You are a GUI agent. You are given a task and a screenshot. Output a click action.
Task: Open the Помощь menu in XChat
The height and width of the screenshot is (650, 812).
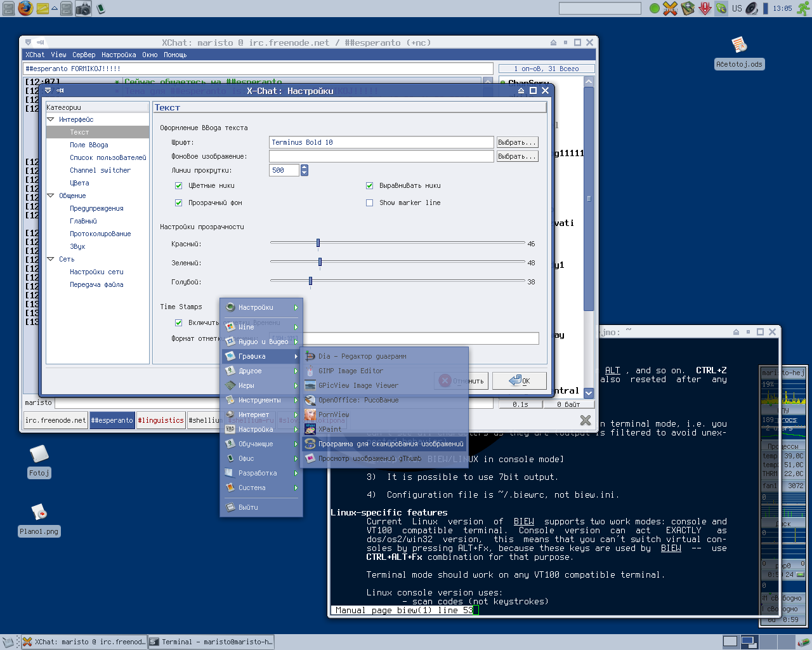pyautogui.click(x=175, y=55)
